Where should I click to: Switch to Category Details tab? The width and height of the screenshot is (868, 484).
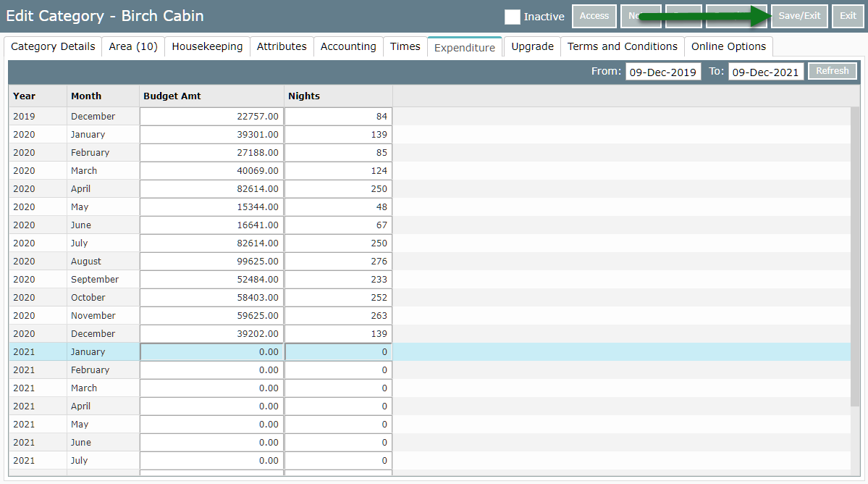53,46
